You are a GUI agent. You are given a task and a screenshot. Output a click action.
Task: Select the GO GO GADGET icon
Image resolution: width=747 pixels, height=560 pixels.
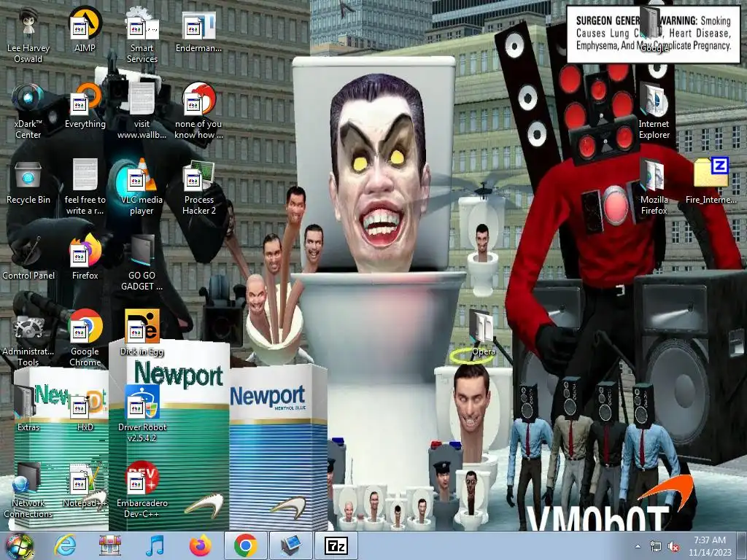[x=142, y=262]
